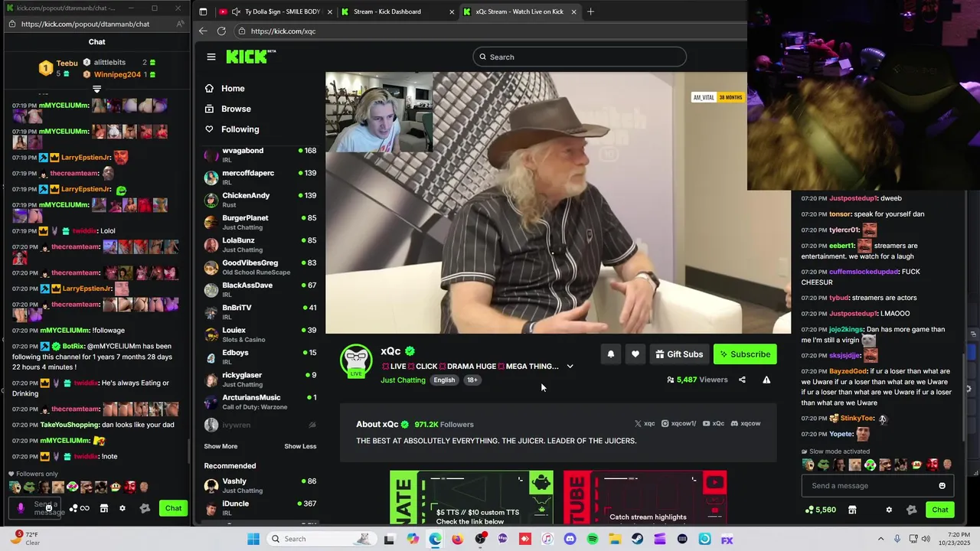980x551 pixels.
Task: Click microphone icon in popout chat input
Action: coord(21,507)
